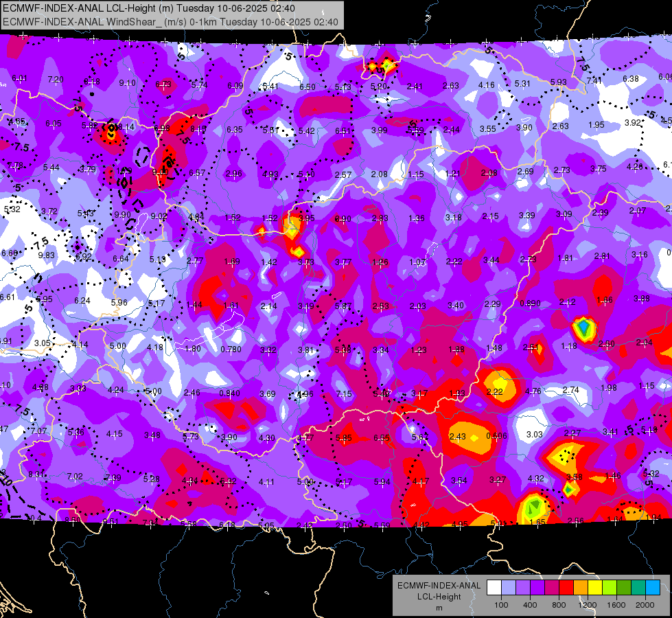Click the magenta legend swatch
The width and height of the screenshot is (672, 618).
tap(552, 588)
